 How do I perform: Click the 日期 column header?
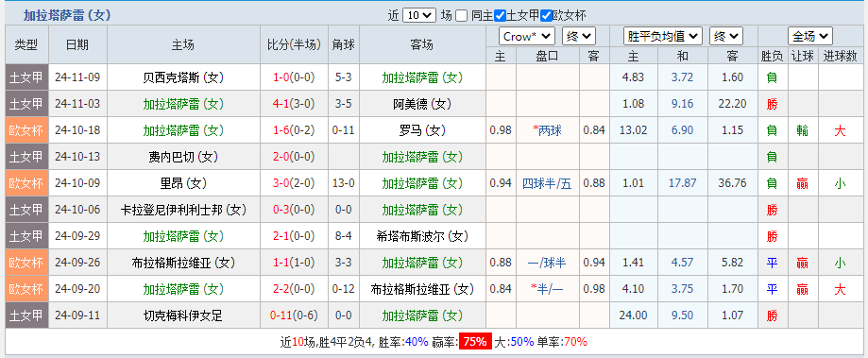coord(77,44)
